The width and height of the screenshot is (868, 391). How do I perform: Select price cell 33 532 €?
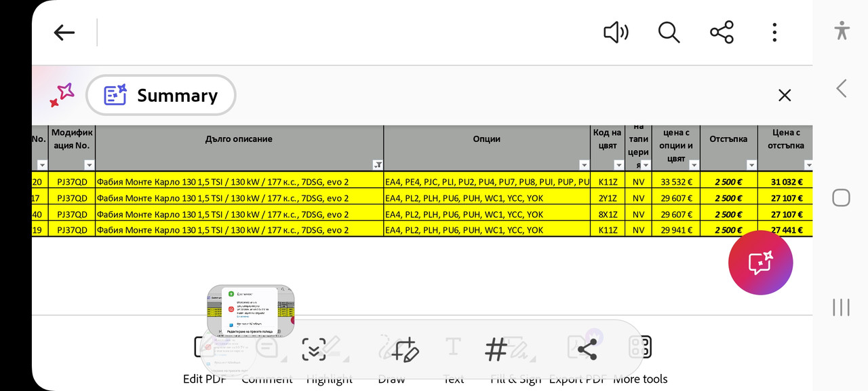(x=676, y=182)
